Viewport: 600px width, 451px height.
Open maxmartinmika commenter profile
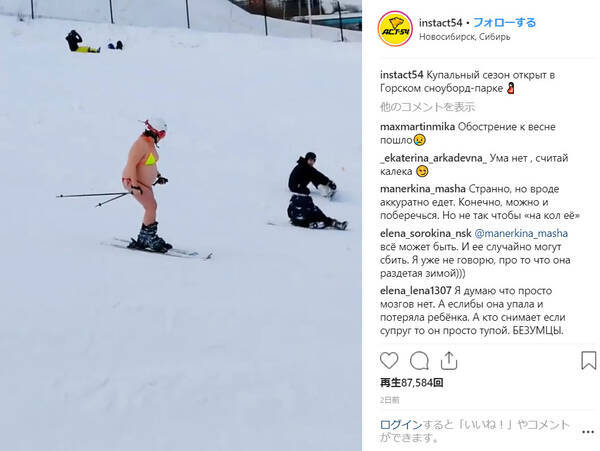417,127
